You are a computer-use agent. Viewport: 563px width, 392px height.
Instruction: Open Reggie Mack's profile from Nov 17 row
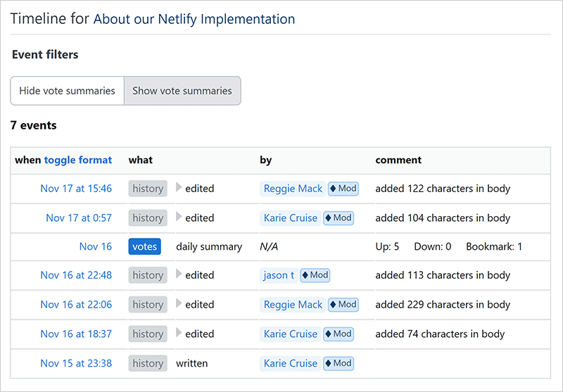[293, 189]
